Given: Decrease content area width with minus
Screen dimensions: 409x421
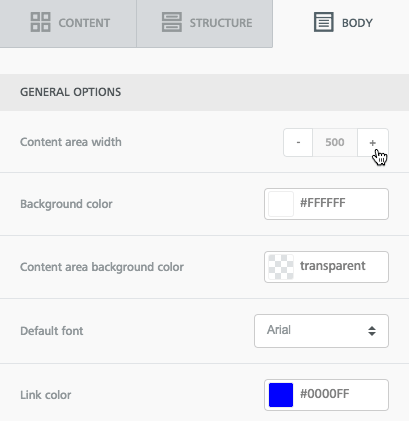Looking at the screenshot, I should 298,143.
